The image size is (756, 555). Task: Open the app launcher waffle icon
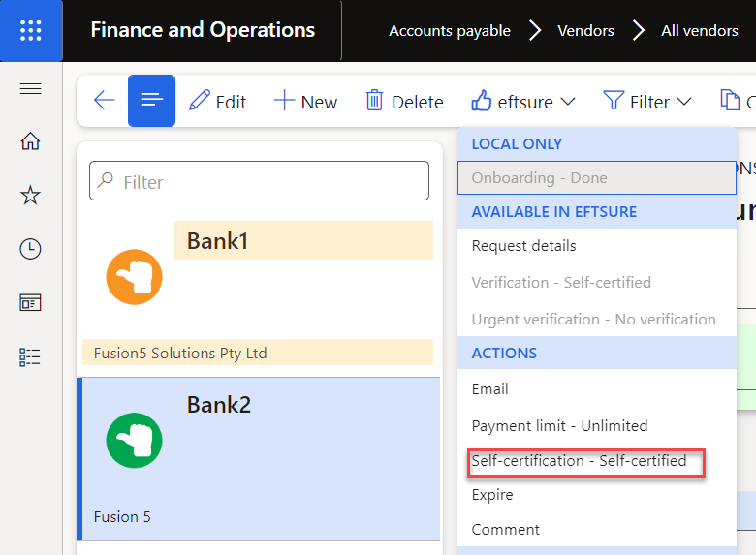point(31,30)
